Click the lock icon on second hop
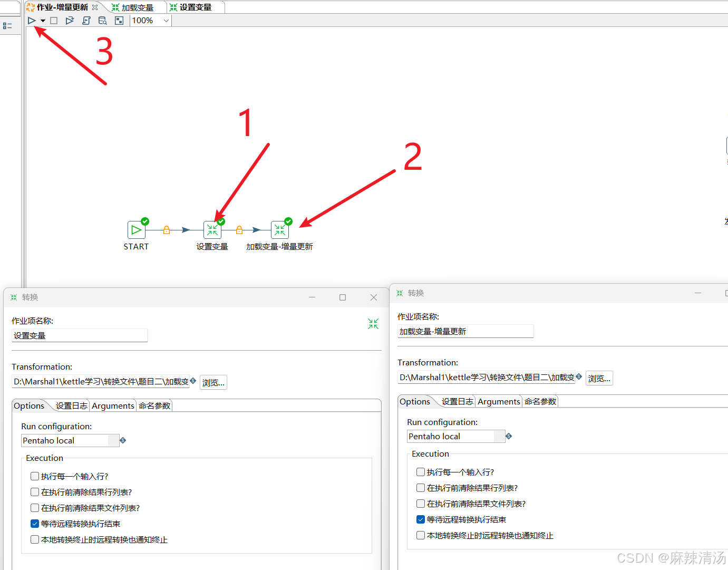 [x=239, y=230]
